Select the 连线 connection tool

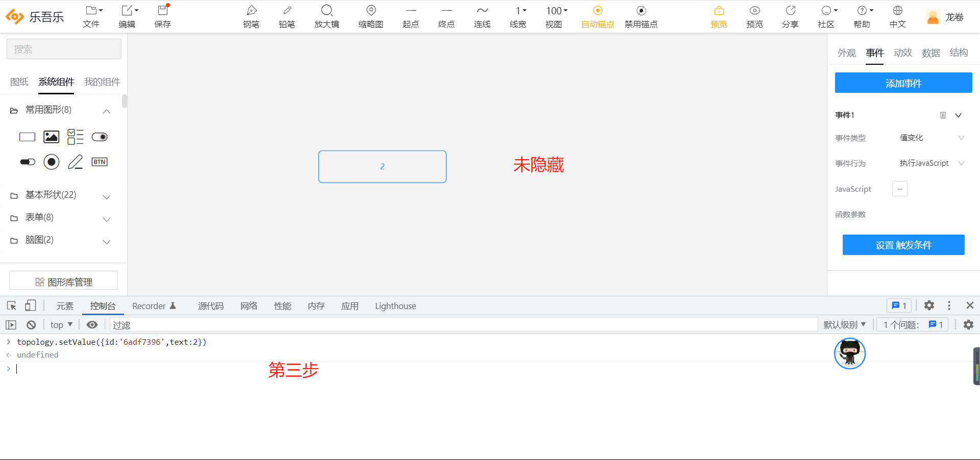point(482,16)
